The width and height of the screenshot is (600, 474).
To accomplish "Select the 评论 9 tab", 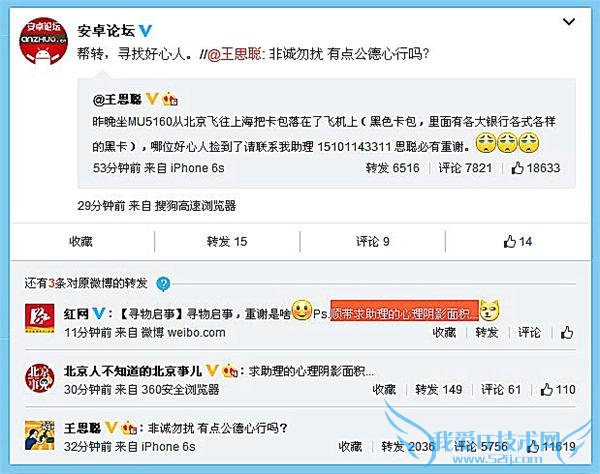I will pos(373,241).
